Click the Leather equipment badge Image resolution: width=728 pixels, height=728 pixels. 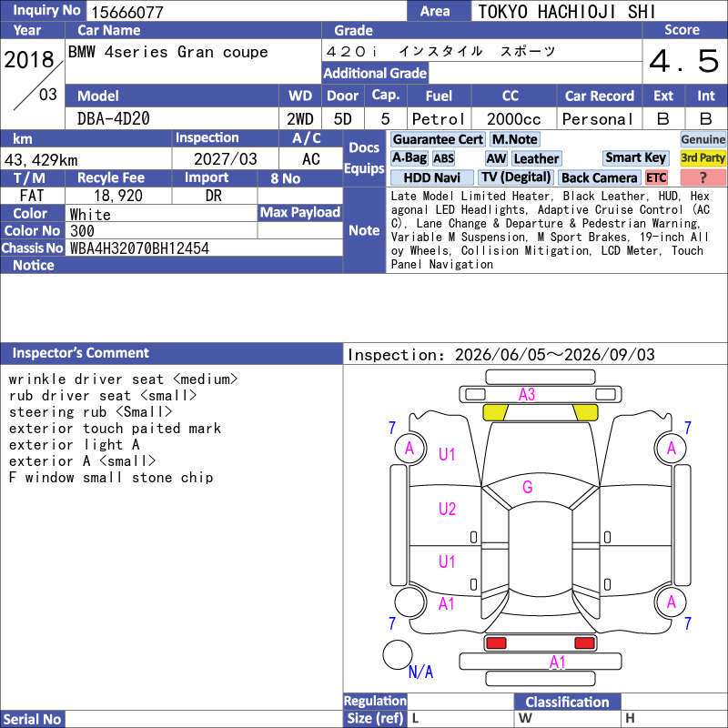click(536, 158)
